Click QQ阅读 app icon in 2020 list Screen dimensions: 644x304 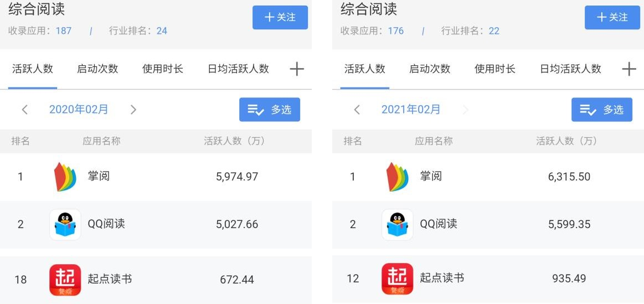click(x=65, y=225)
